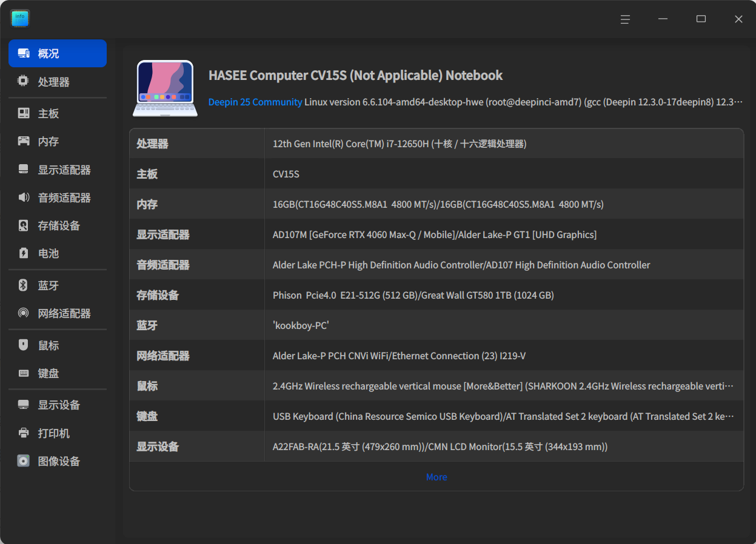Open 显示设备 section in sidebar
This screenshot has width=756, height=544.
58,405
